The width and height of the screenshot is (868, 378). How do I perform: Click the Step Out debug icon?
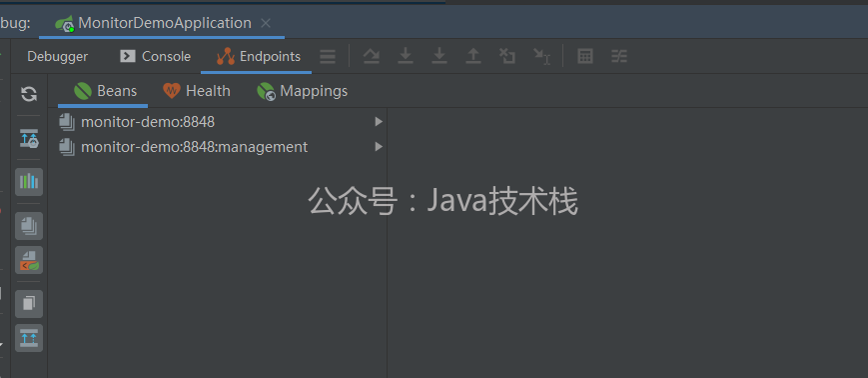coord(473,56)
